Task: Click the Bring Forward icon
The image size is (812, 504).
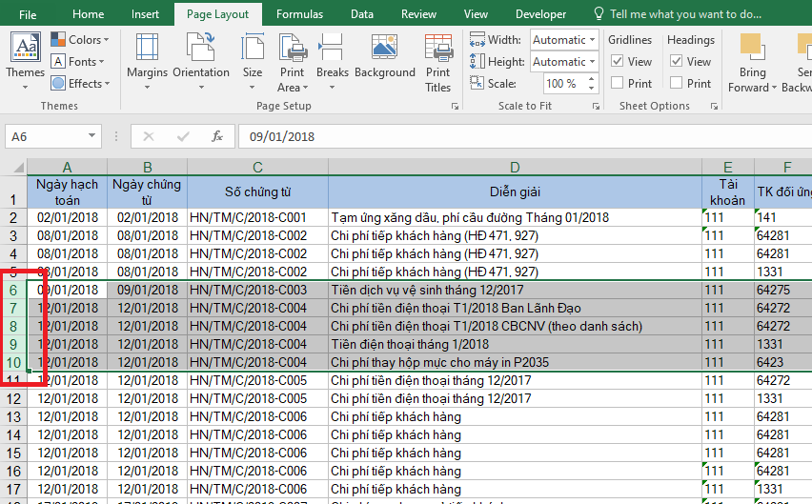Action: [752, 48]
